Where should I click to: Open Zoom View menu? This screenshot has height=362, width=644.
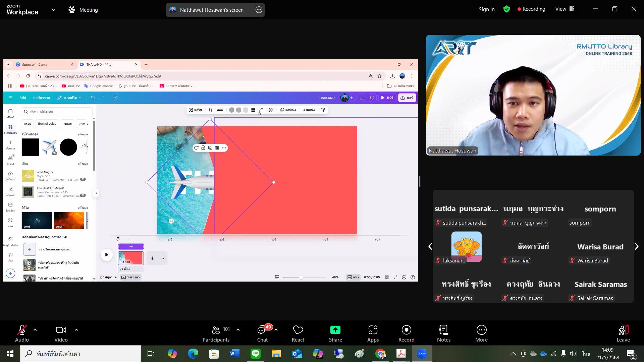565,9
